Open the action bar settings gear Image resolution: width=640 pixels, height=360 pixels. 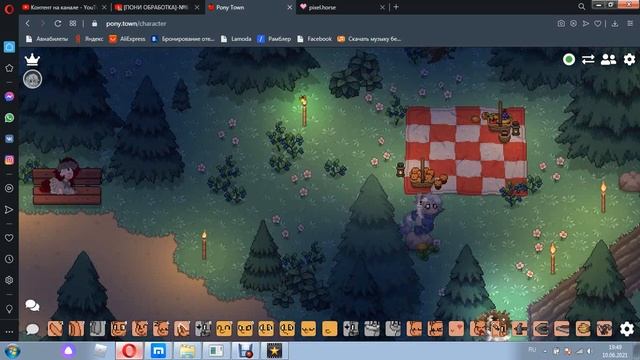[627, 329]
